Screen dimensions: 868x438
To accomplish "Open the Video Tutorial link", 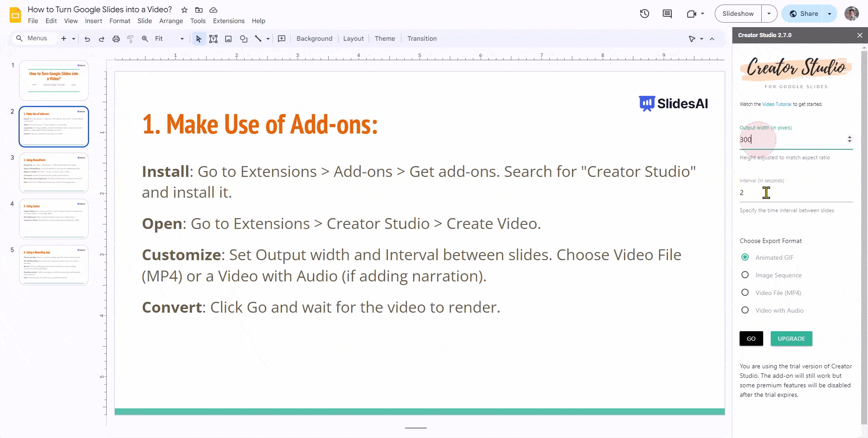I will (x=776, y=104).
